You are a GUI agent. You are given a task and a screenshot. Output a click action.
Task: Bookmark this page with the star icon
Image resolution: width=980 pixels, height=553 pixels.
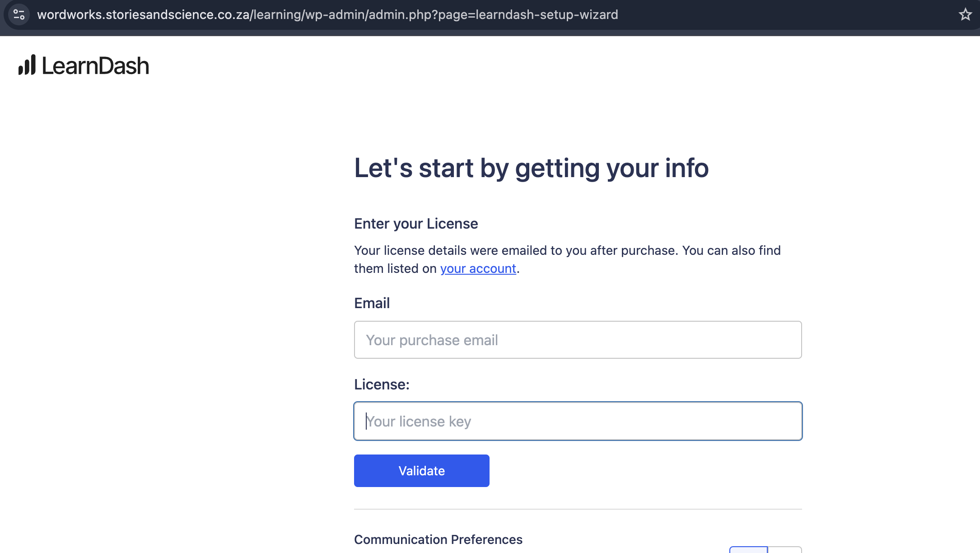(965, 14)
